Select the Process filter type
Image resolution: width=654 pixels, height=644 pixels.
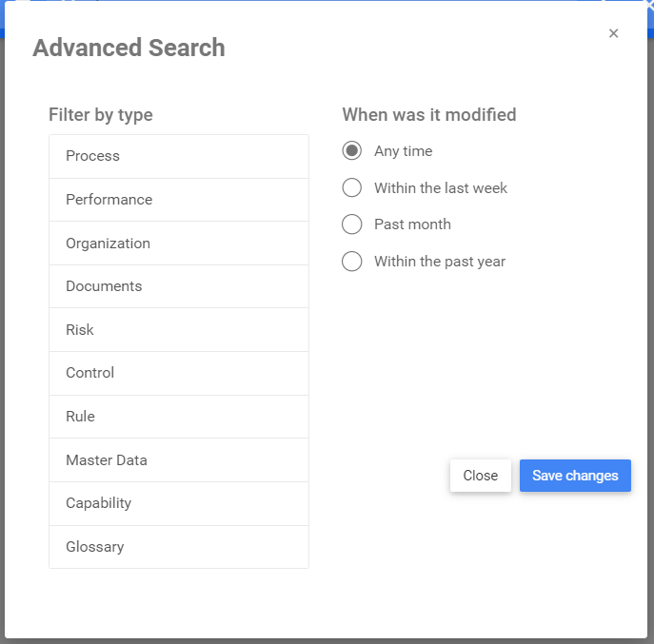coord(179,156)
